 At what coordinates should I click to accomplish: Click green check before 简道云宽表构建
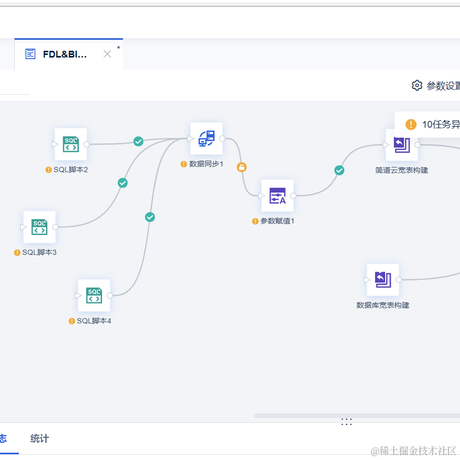coord(339,170)
